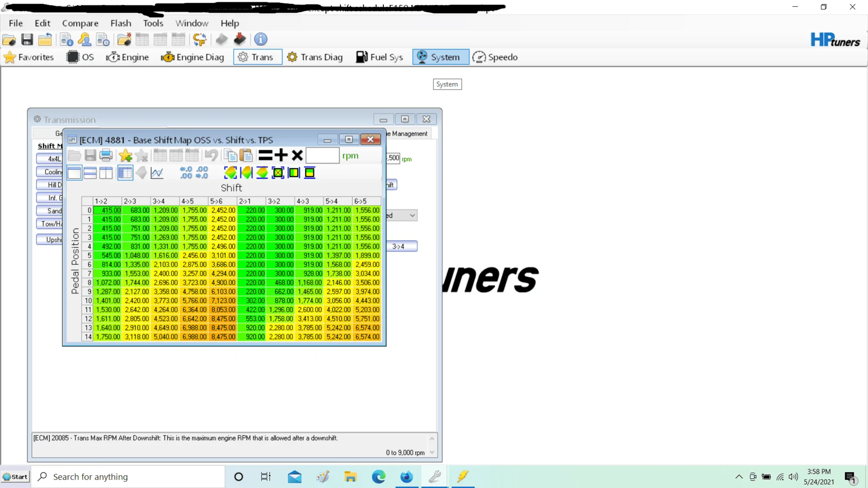
Task: Open the Fuel Sys section
Action: coord(380,57)
